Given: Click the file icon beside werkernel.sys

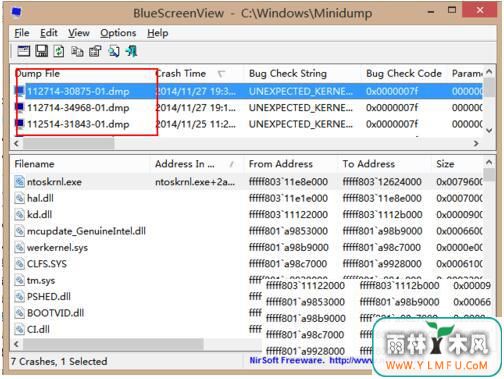Looking at the screenshot, I should (x=20, y=247).
